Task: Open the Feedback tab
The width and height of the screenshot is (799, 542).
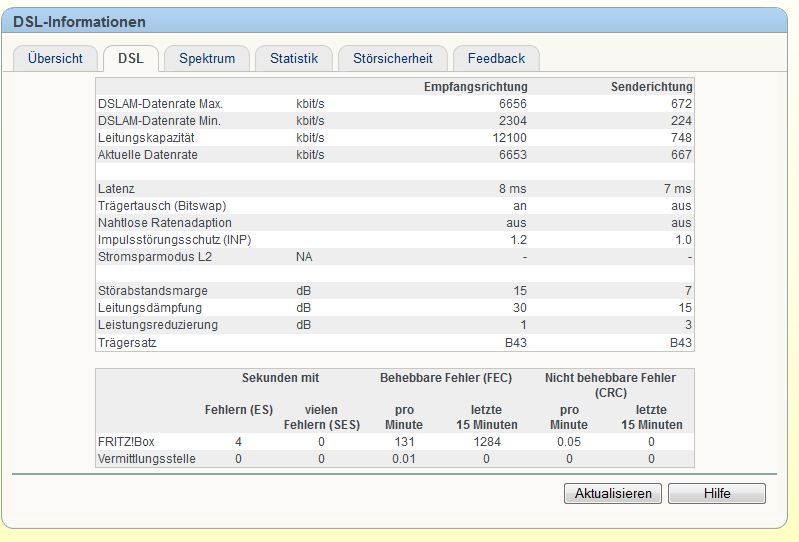Action: pos(496,59)
